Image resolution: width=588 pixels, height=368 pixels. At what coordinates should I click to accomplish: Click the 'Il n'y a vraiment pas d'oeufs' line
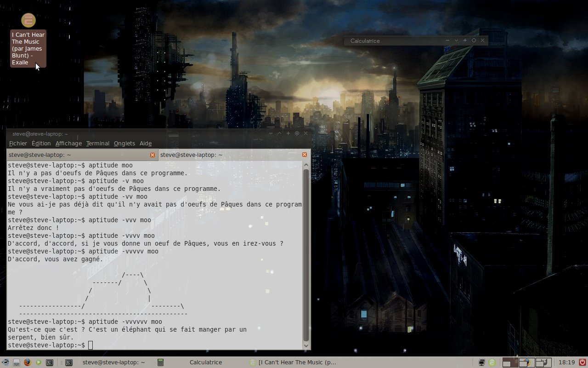click(x=114, y=189)
